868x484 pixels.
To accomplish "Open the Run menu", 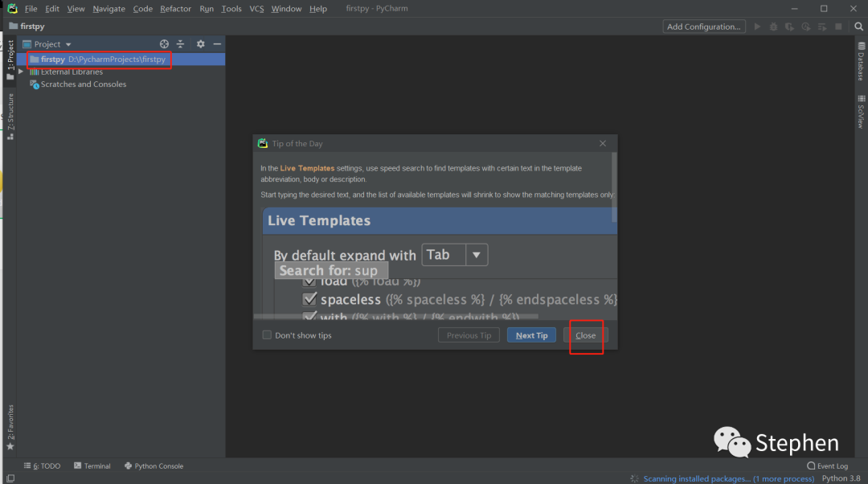I will (x=207, y=8).
